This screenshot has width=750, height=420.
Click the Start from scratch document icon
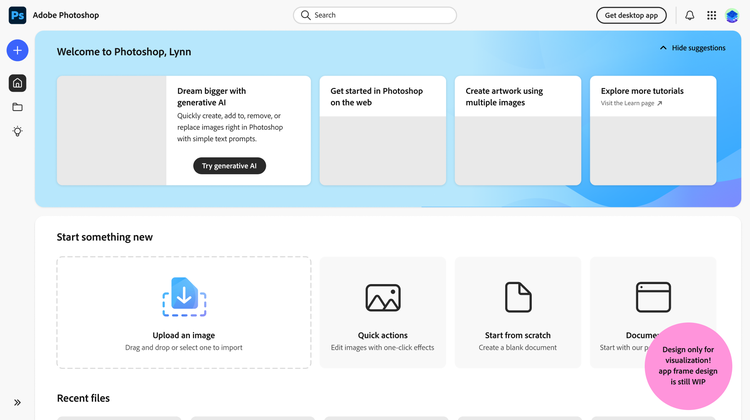(x=518, y=297)
